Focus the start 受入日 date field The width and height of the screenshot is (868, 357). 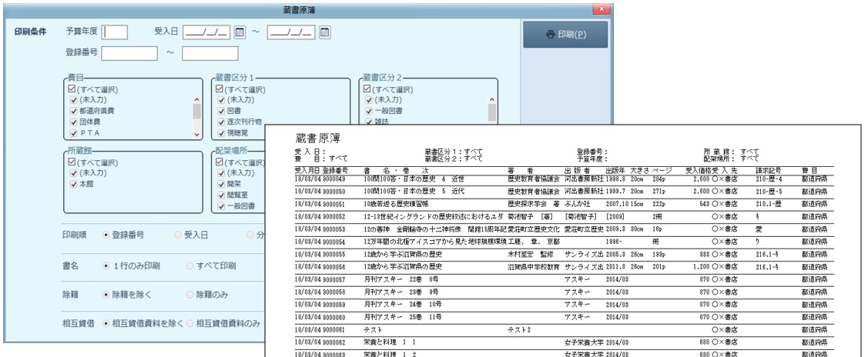pyautogui.click(x=206, y=32)
